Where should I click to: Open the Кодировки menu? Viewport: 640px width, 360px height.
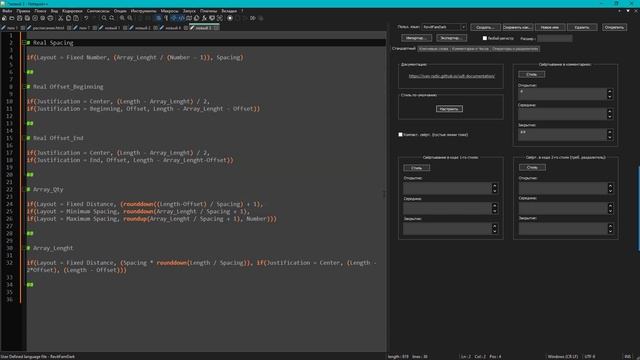point(72,11)
